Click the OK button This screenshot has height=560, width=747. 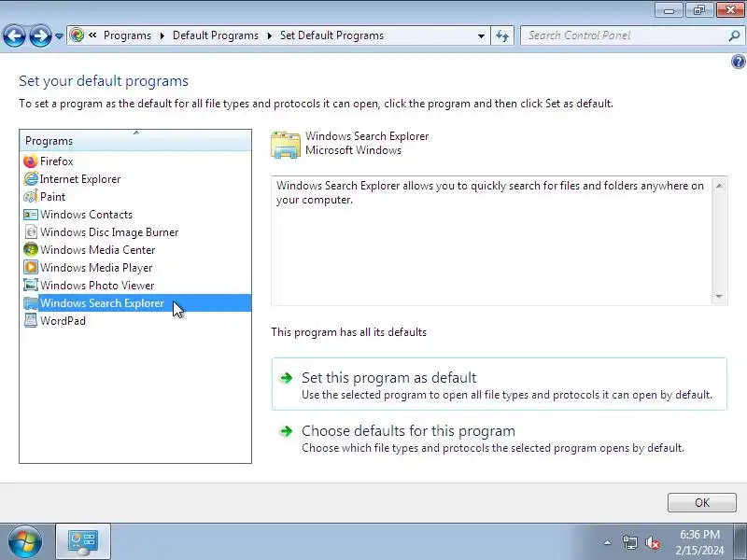click(x=702, y=502)
